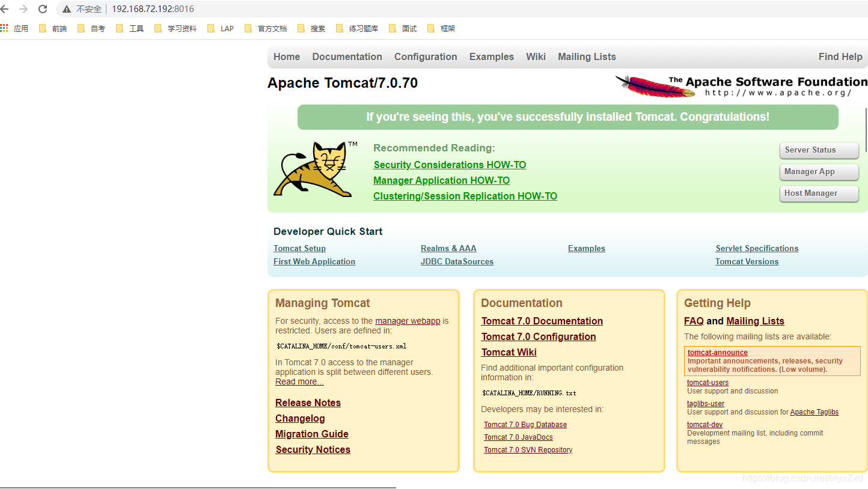This screenshot has width=868, height=489.
Task: Click the not-secure warning triangle icon
Action: pos(67,9)
